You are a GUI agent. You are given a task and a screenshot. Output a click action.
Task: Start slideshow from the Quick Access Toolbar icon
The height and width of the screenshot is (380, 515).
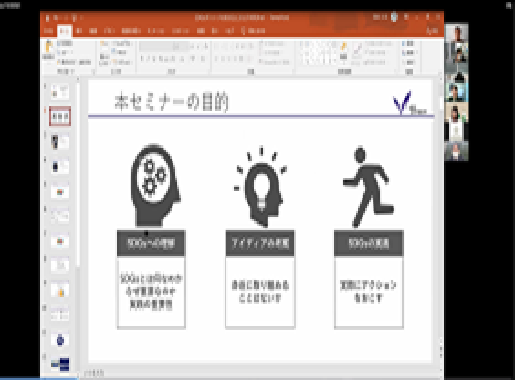pos(74,18)
